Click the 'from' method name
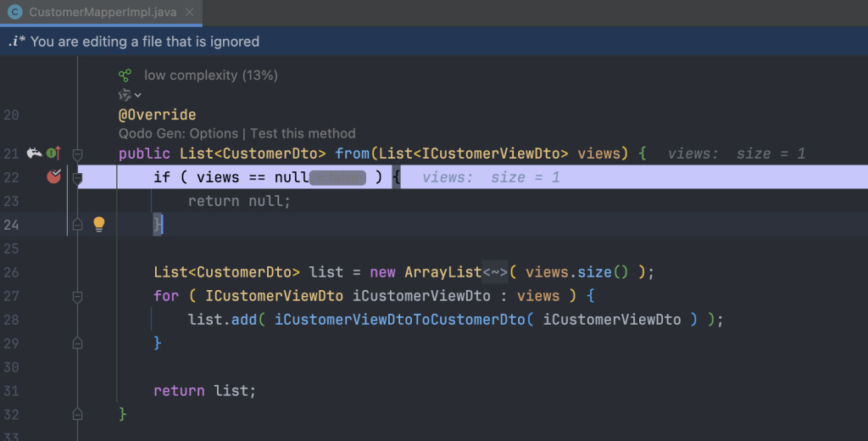Image resolution: width=868 pixels, height=441 pixels. click(352, 154)
